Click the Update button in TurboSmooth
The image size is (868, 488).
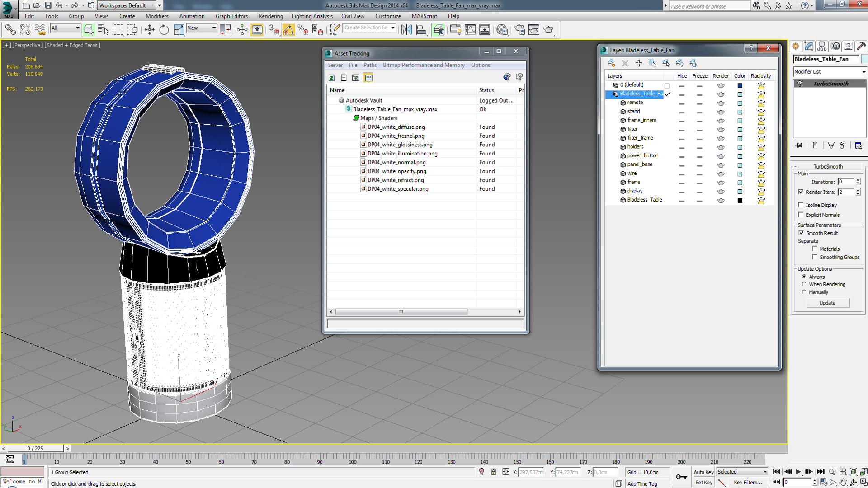(827, 303)
